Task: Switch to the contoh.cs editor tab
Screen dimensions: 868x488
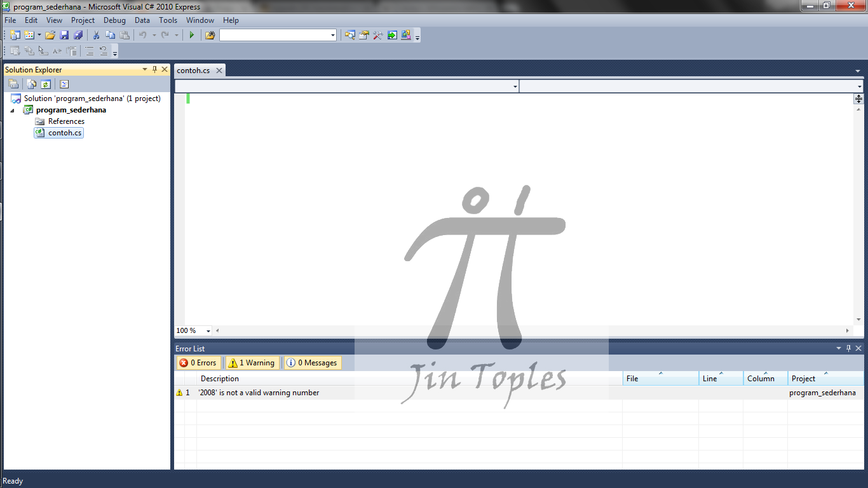Action: pyautogui.click(x=193, y=71)
